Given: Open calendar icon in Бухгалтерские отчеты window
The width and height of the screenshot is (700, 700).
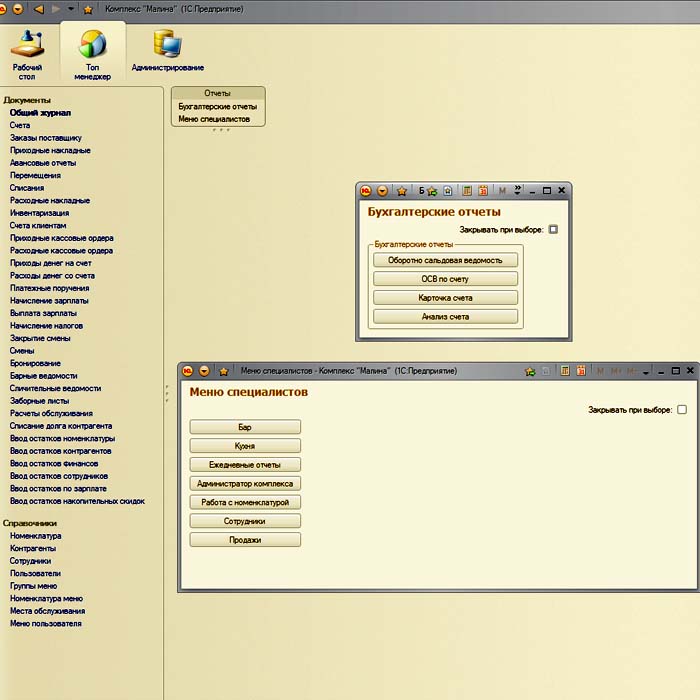Looking at the screenshot, I should 482,190.
